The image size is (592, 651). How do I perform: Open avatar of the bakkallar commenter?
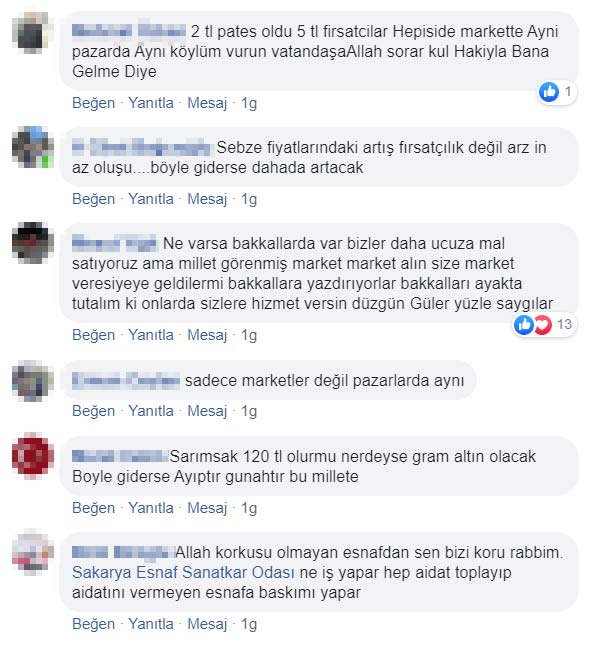click(33, 243)
